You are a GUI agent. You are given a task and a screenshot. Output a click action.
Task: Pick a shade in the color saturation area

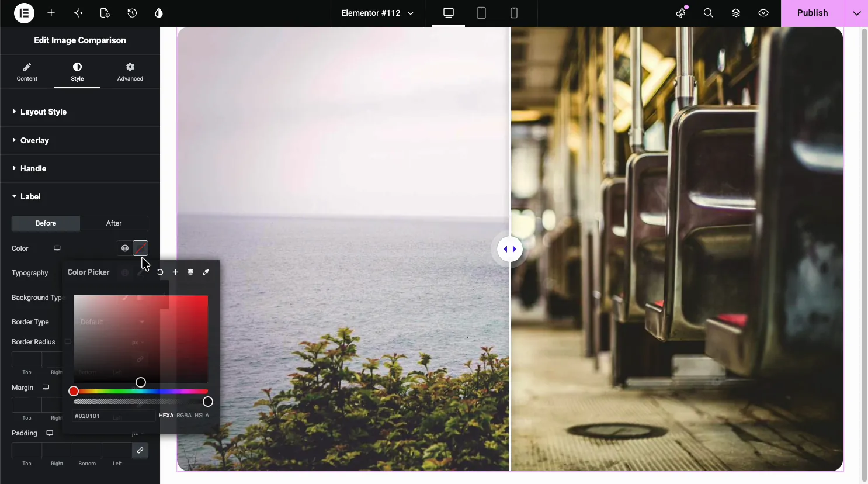pos(141,339)
